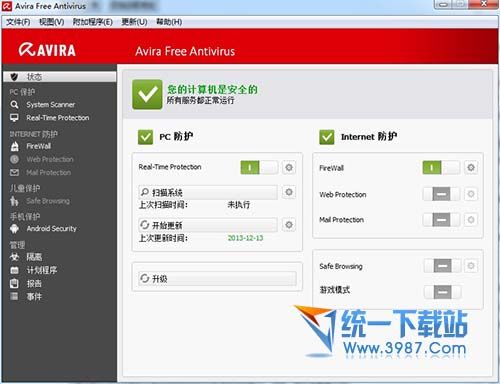Click the Avira icon in the title bar
Image resolution: width=500 pixels, height=384 pixels.
[x=7, y=6]
